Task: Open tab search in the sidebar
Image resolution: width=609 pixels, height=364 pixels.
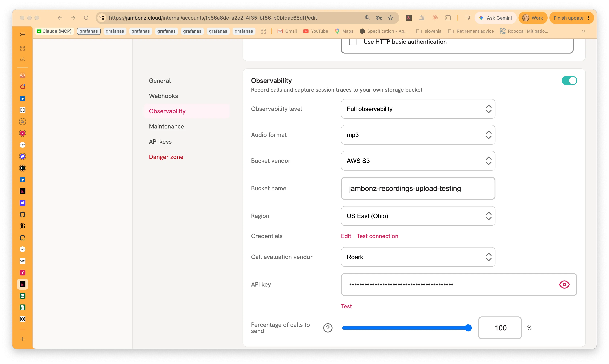Action: [22, 59]
